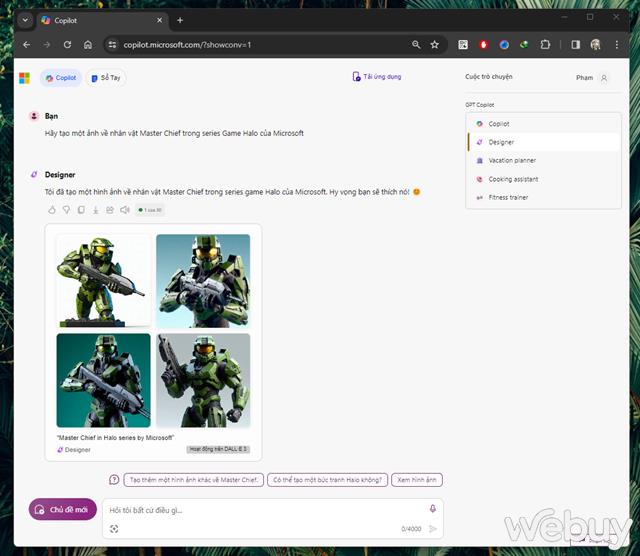This screenshot has height=556, width=640.
Task: Open the Phạm account profile icon
Action: (x=604, y=78)
